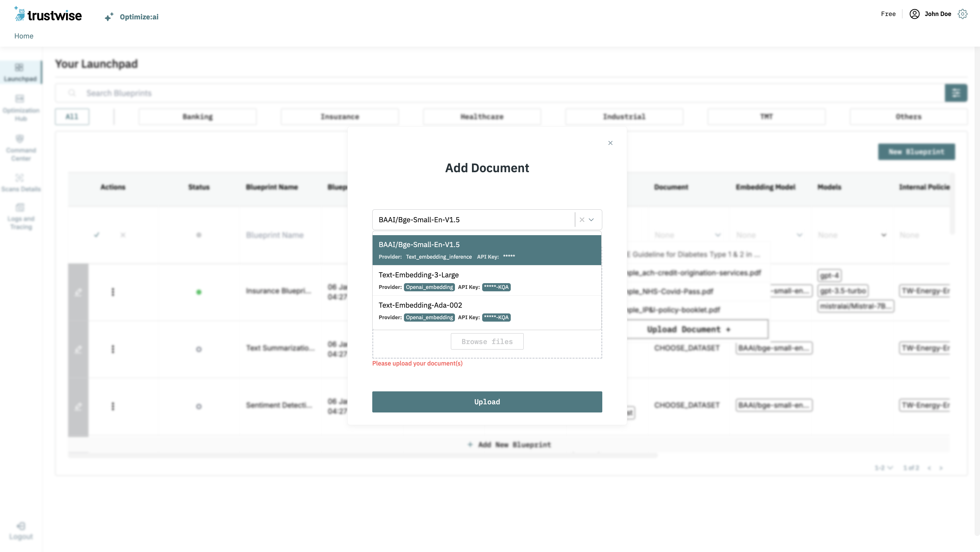
Task: Select the Healthcare industry tab
Action: 482,116
